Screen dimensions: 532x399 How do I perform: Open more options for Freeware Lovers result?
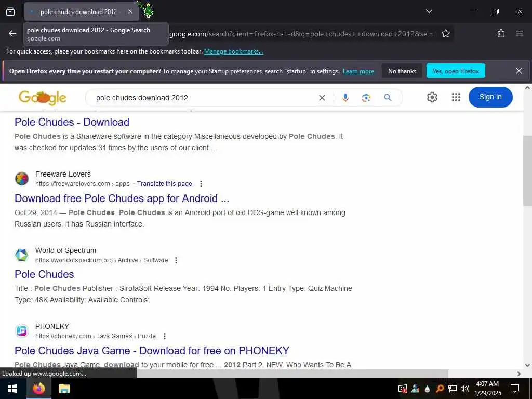(201, 184)
